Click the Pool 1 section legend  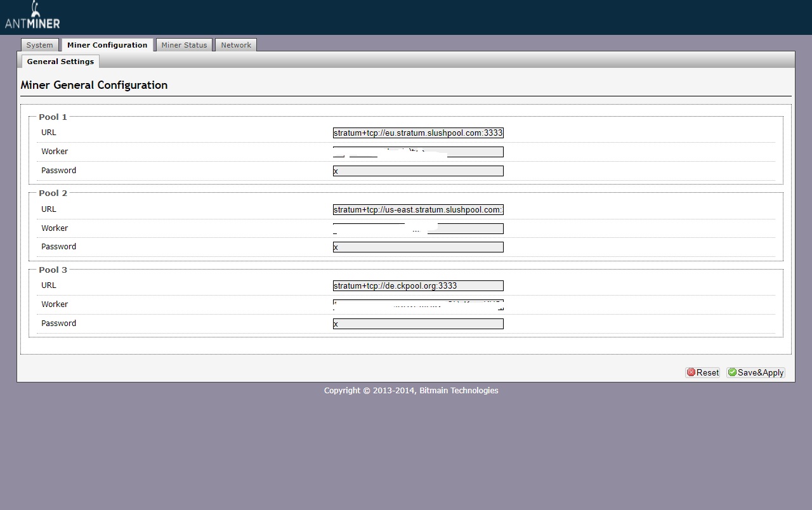tap(53, 117)
